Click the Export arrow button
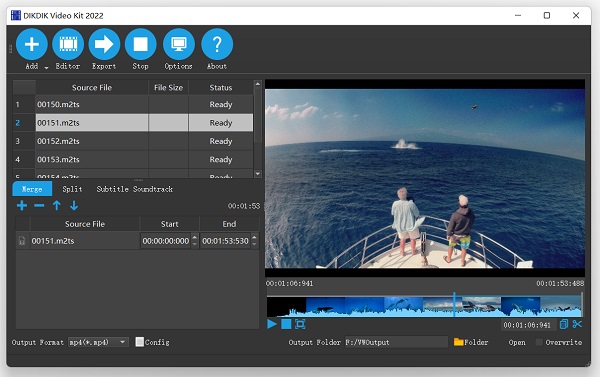This screenshot has height=377, width=600. [x=104, y=44]
